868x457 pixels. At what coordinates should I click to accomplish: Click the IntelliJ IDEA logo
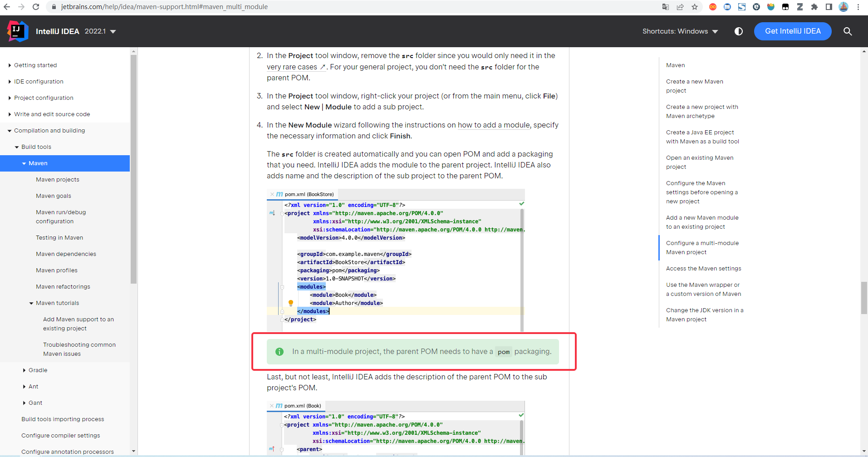pos(18,31)
